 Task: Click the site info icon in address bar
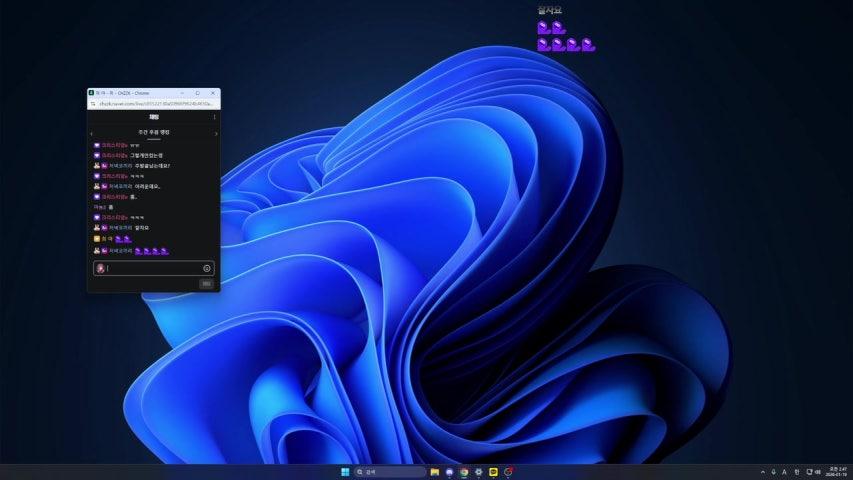(x=93, y=103)
